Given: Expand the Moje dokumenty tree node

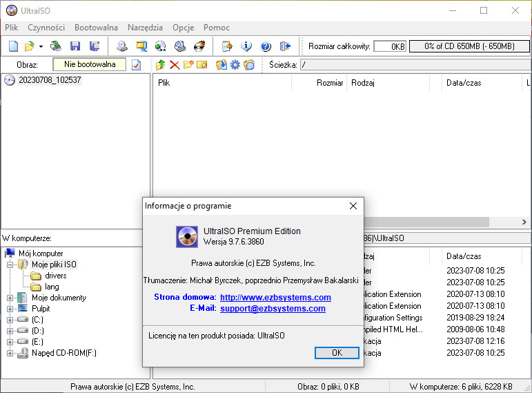Looking at the screenshot, I should click(x=10, y=298).
